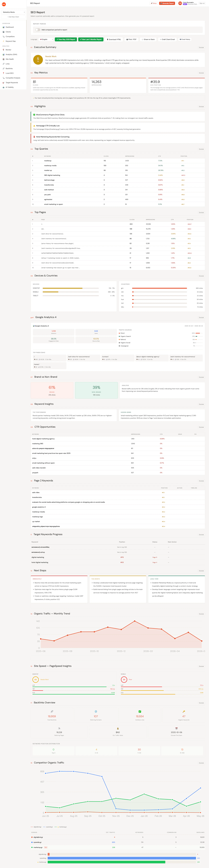
Task: Click the red Generate Report button
Action: tap(167, 3)
